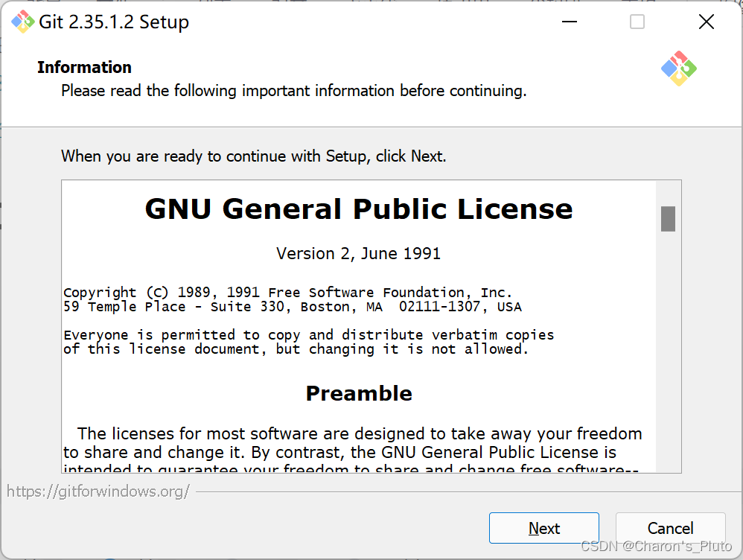This screenshot has width=743, height=560.
Task: Click the maximize window icon
Action: [x=637, y=22]
